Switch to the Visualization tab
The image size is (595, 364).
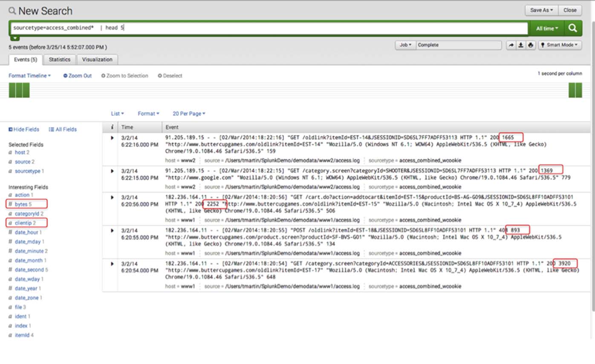97,60
